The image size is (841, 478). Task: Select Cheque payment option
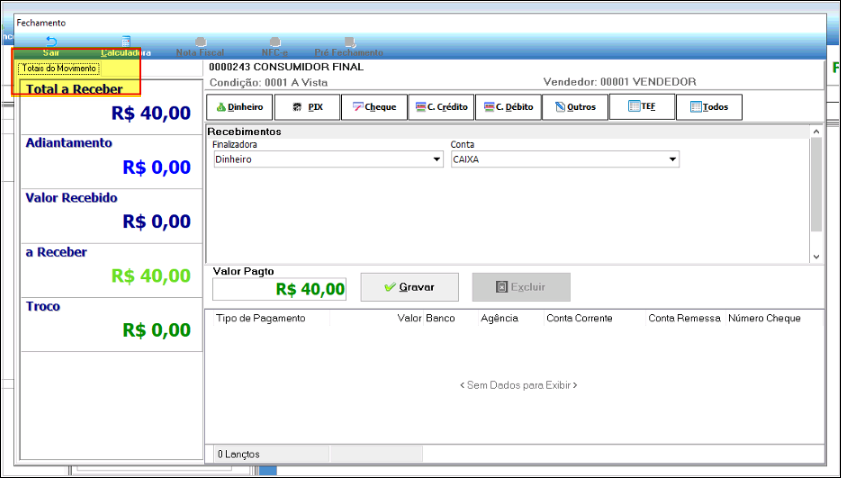(373, 107)
